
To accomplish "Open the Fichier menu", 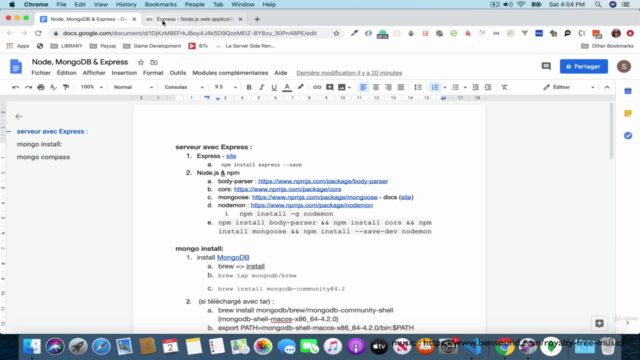I will tap(41, 73).
